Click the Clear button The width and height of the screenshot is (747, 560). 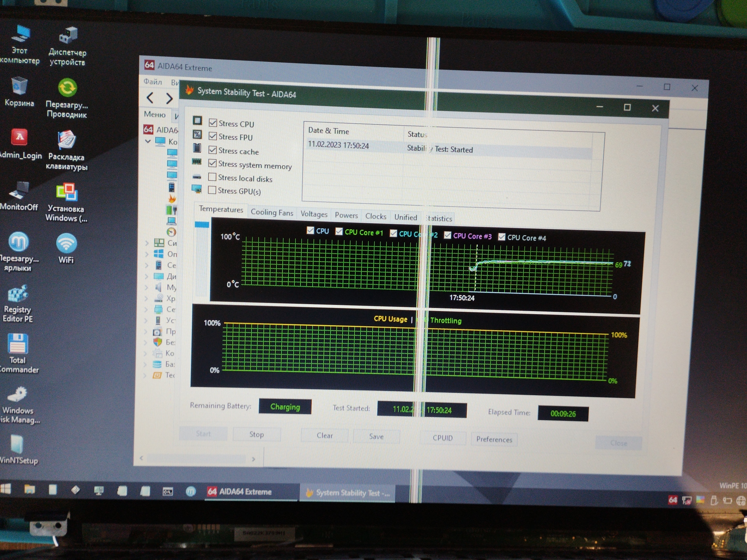(x=325, y=436)
